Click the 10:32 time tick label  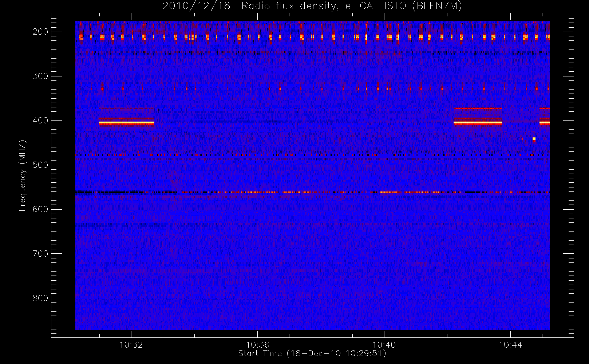[131, 345]
